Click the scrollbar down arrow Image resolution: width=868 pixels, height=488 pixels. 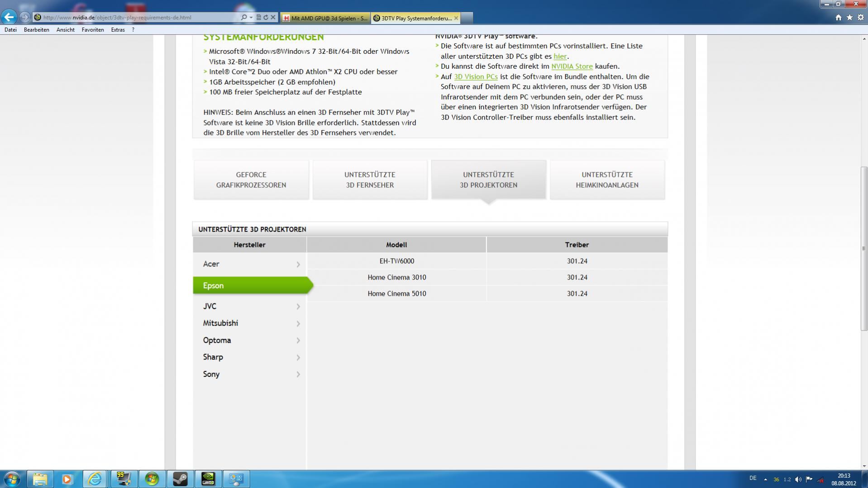coord(863,466)
